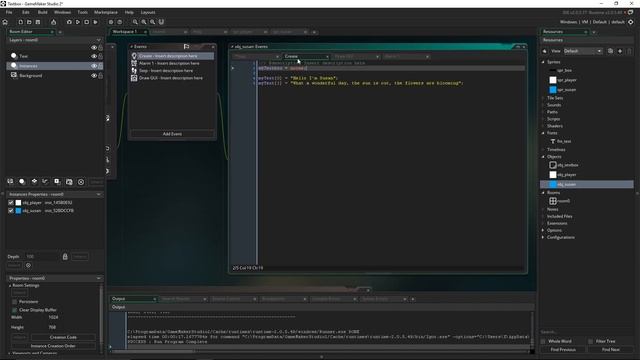Expand the Configurations tree group
The height and width of the screenshot is (360, 640).
543,237
